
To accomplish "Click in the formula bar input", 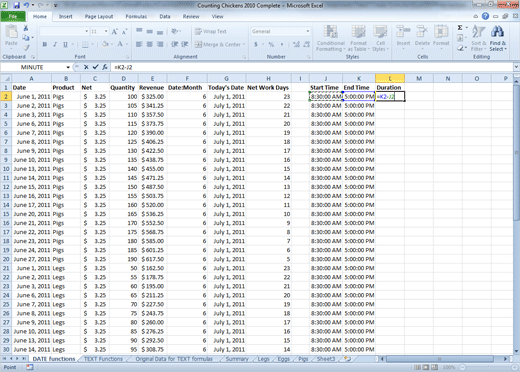I will click(x=312, y=67).
